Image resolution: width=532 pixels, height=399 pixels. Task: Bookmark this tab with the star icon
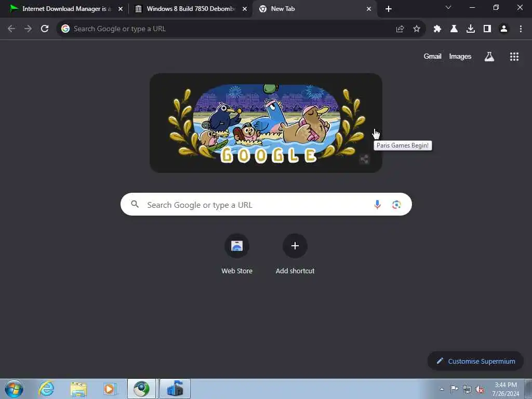(x=417, y=29)
